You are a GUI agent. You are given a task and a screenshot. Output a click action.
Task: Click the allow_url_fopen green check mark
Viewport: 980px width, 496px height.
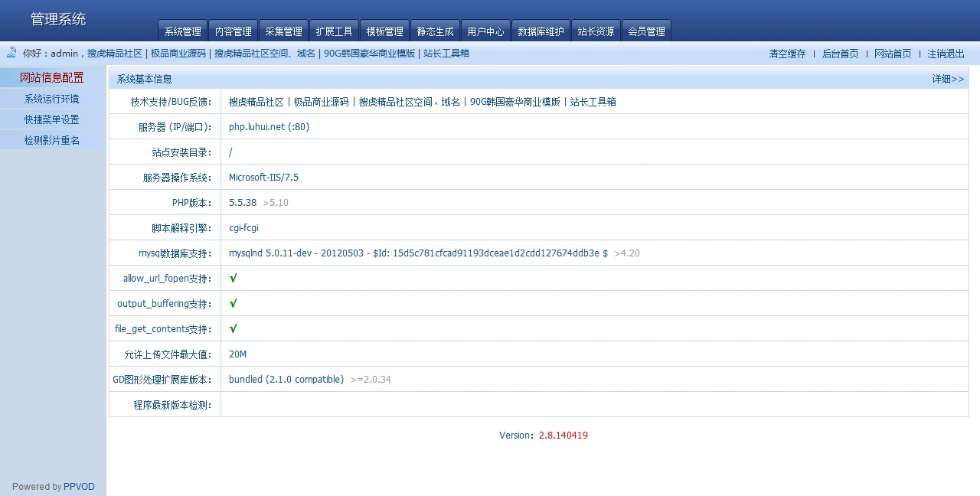pyautogui.click(x=234, y=279)
